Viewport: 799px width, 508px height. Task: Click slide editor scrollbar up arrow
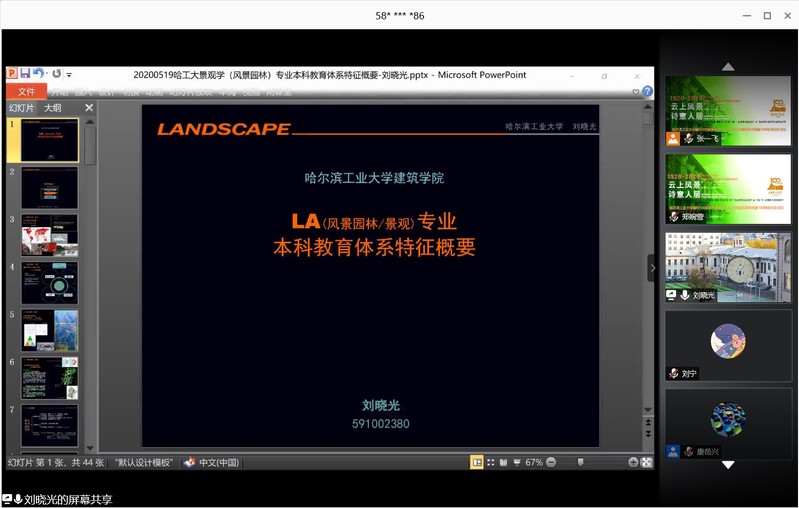coord(648,107)
